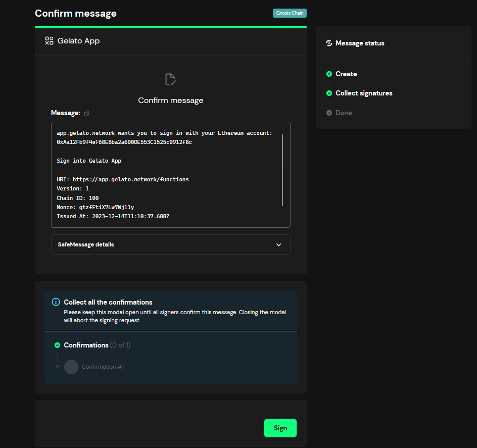
Task: Click the green progress bar under the title
Action: tap(171, 27)
